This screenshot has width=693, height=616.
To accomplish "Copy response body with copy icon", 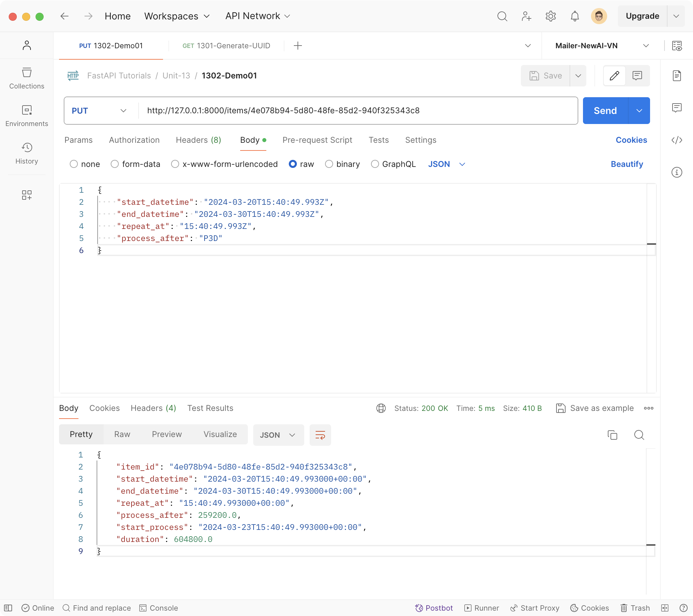I will click(612, 435).
